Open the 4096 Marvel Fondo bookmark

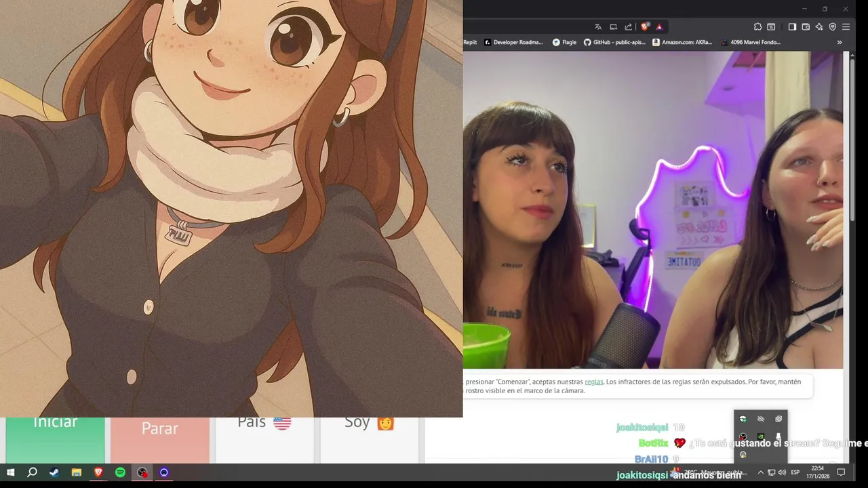(x=751, y=42)
